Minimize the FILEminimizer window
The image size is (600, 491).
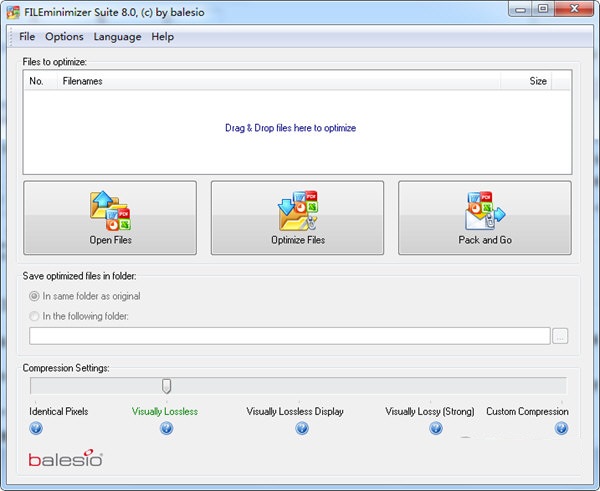click(x=520, y=9)
